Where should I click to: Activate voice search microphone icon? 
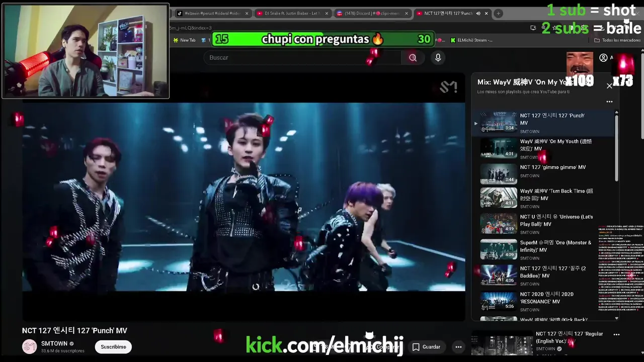[438, 58]
